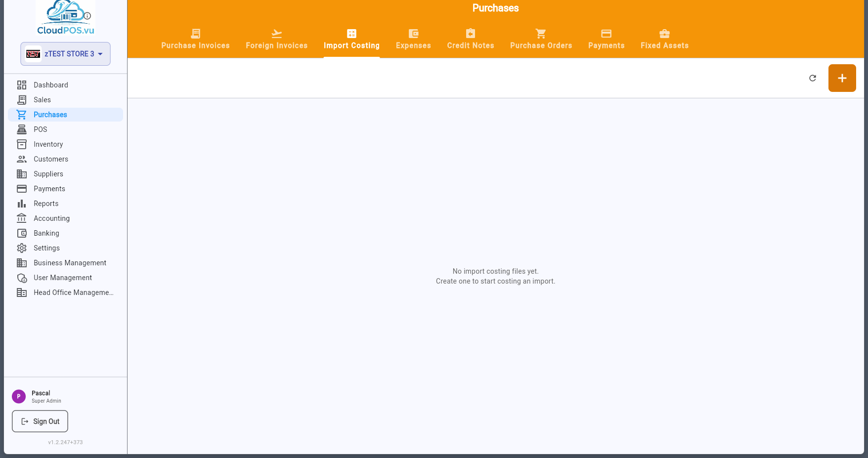Click the CloudPOS.vu logo
Viewport: 868px width, 458px height.
click(x=65, y=18)
